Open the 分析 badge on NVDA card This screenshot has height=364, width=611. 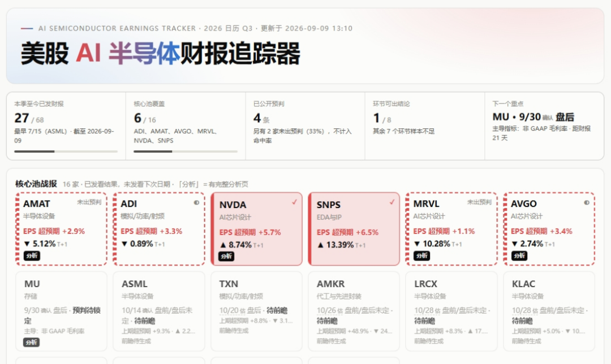[226, 257]
